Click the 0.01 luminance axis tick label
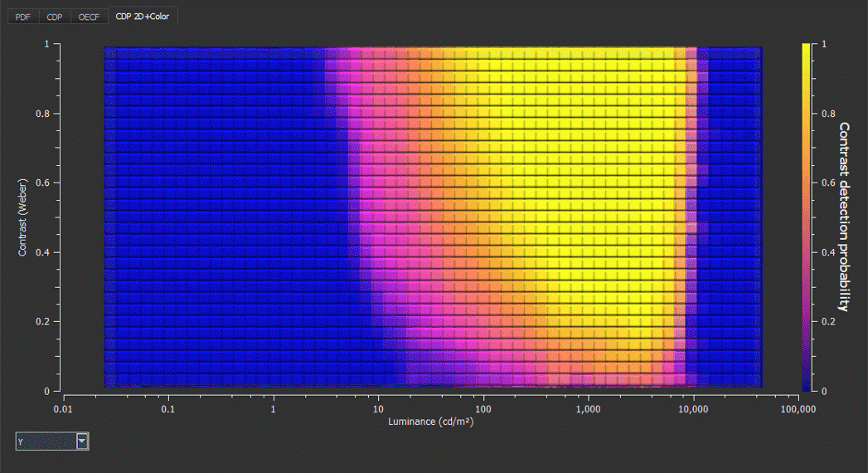 coord(63,409)
